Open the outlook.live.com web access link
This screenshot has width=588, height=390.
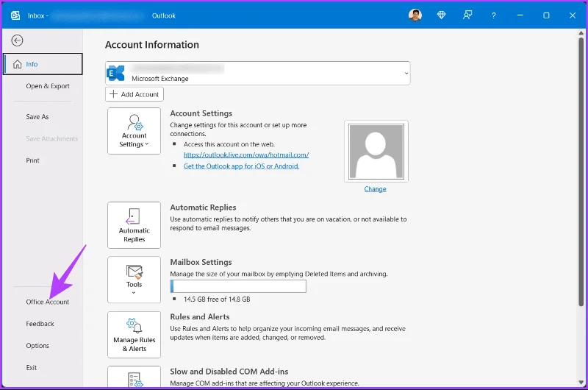pos(246,155)
